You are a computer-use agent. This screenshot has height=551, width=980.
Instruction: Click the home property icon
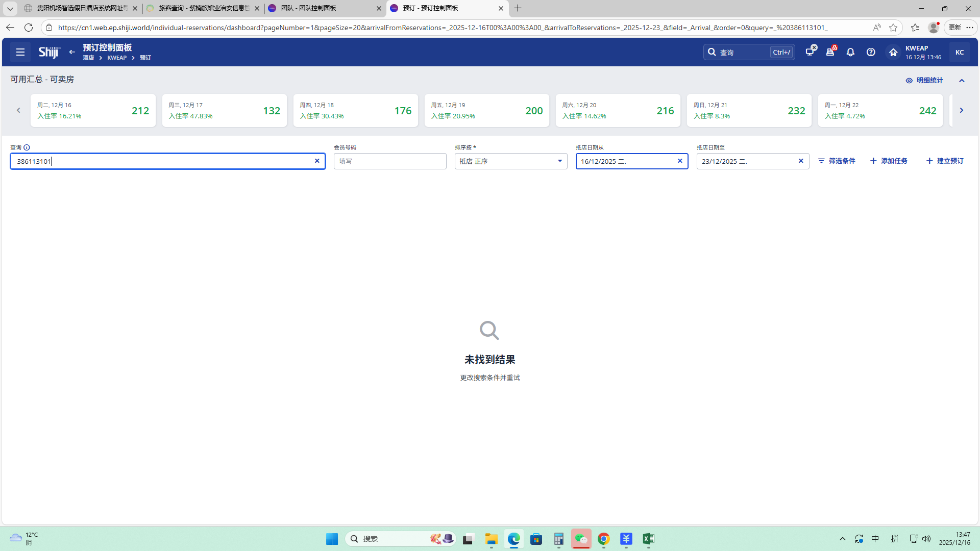click(x=893, y=52)
